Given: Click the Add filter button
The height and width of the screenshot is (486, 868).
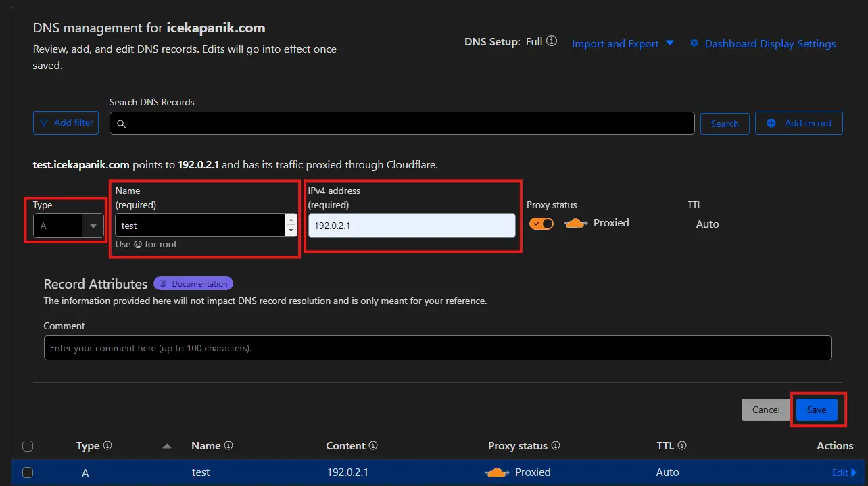Looking at the screenshot, I should point(66,123).
